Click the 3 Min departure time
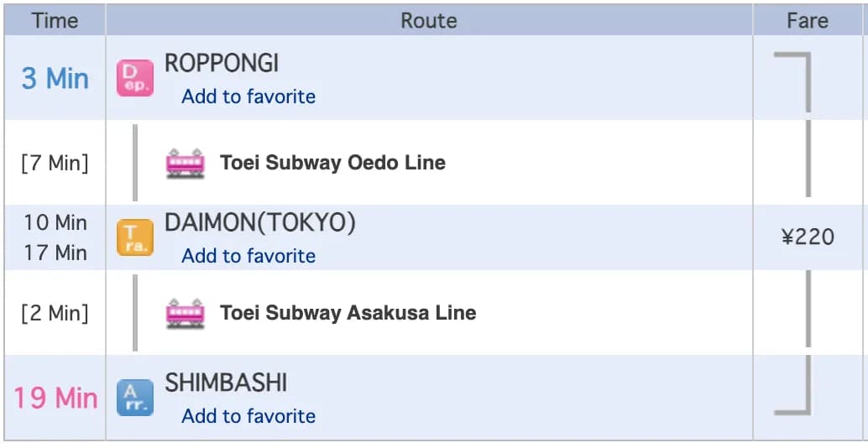This screenshot has height=448, width=868. [55, 78]
